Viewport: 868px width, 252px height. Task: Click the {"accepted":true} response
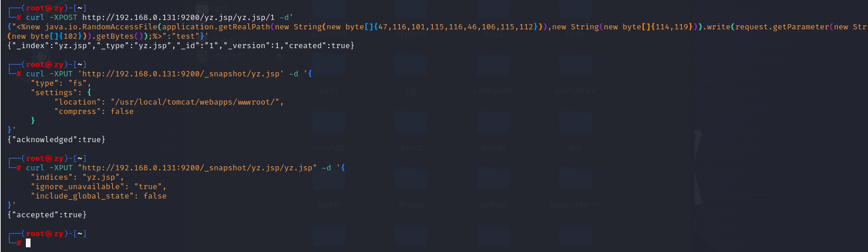[47, 214]
